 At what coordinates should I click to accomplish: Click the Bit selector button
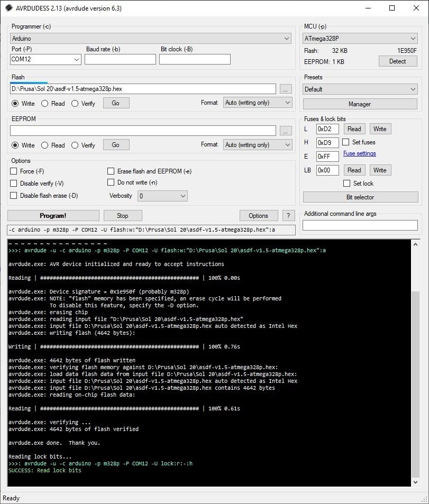[x=360, y=197]
